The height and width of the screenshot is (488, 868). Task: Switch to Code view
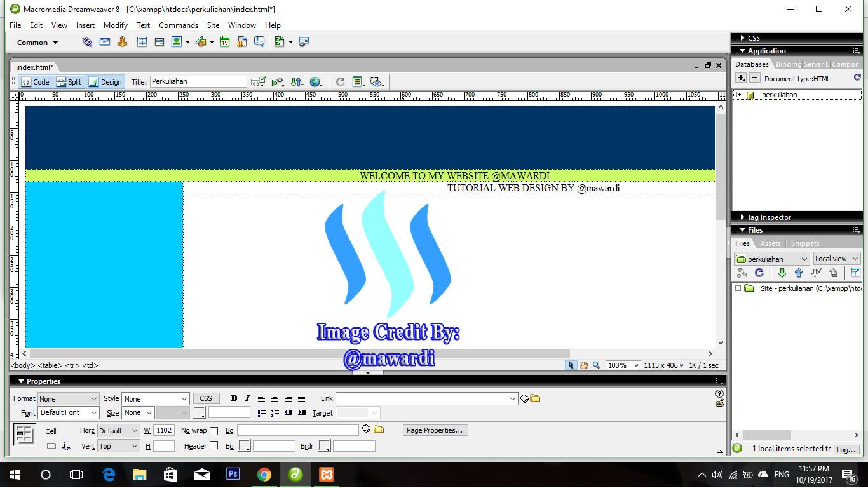coord(35,82)
